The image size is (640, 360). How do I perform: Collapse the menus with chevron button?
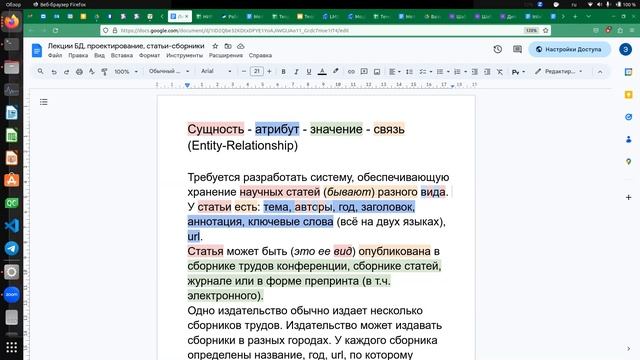tap(600, 71)
